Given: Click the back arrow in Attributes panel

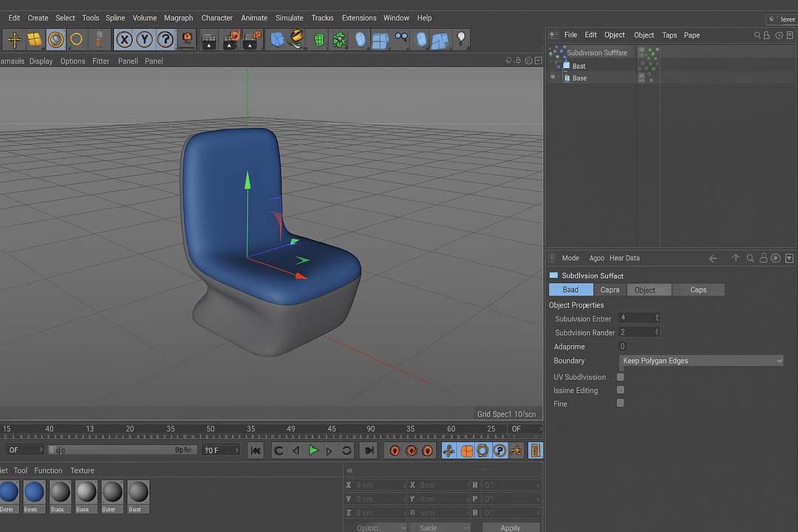Looking at the screenshot, I should [713, 259].
